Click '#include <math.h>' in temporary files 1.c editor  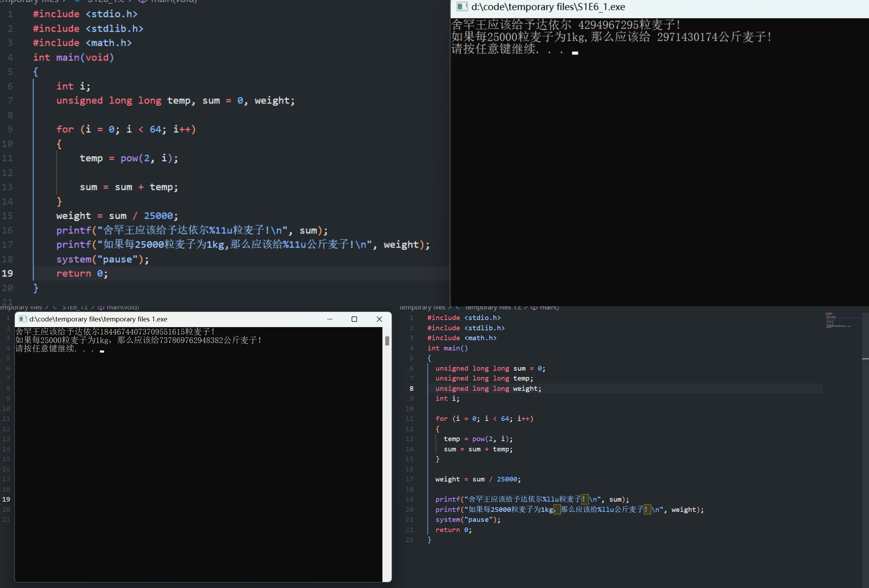(462, 338)
